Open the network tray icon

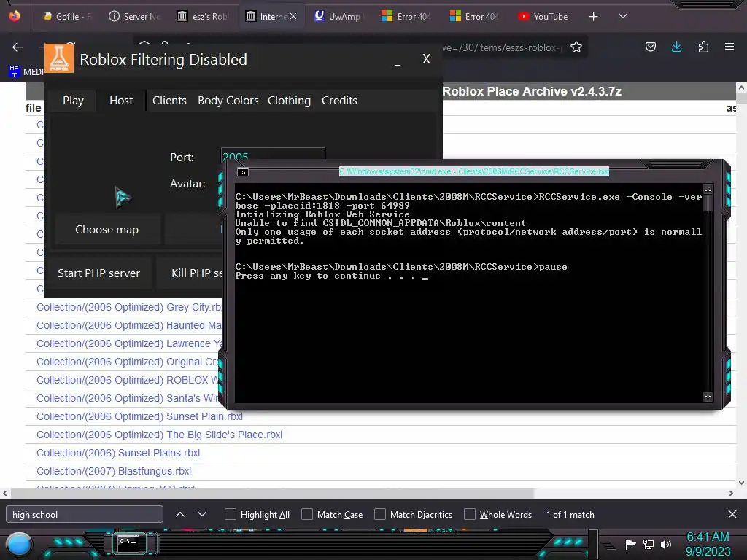pyautogui.click(x=649, y=544)
